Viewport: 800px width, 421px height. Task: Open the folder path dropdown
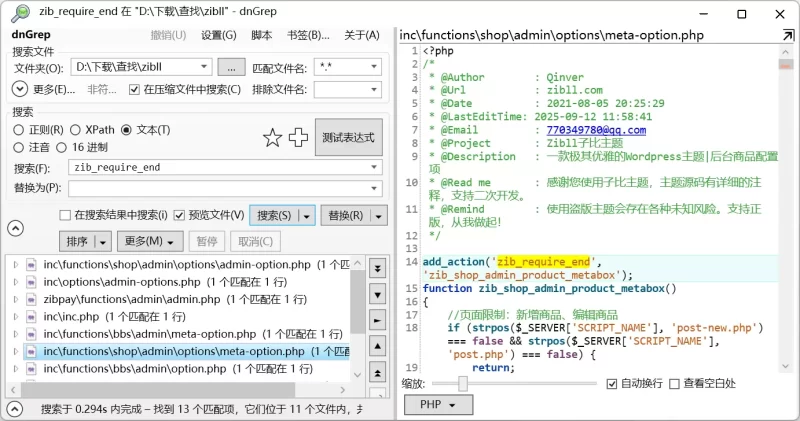(204, 67)
